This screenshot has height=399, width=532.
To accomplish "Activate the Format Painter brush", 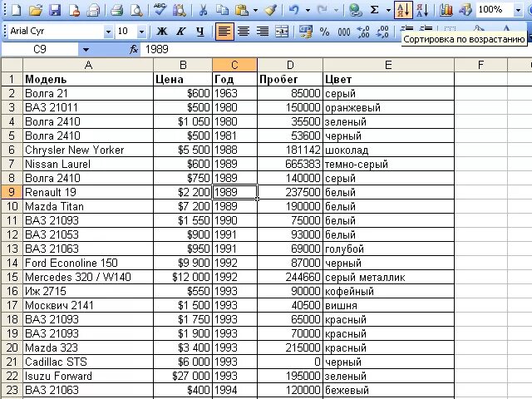I will coord(270,10).
